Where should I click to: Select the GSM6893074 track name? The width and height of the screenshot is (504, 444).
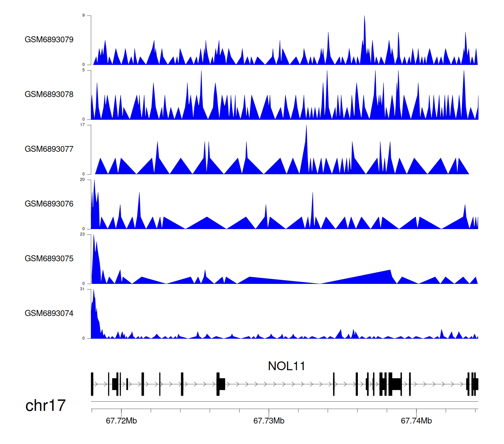(x=49, y=313)
